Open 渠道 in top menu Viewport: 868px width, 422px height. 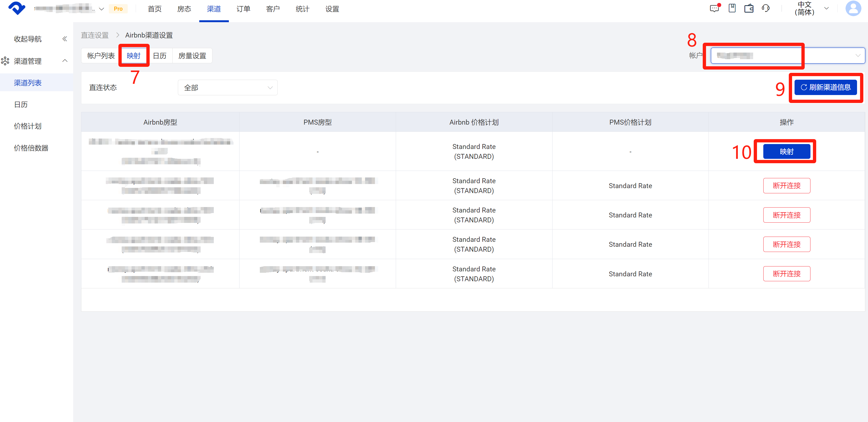214,9
